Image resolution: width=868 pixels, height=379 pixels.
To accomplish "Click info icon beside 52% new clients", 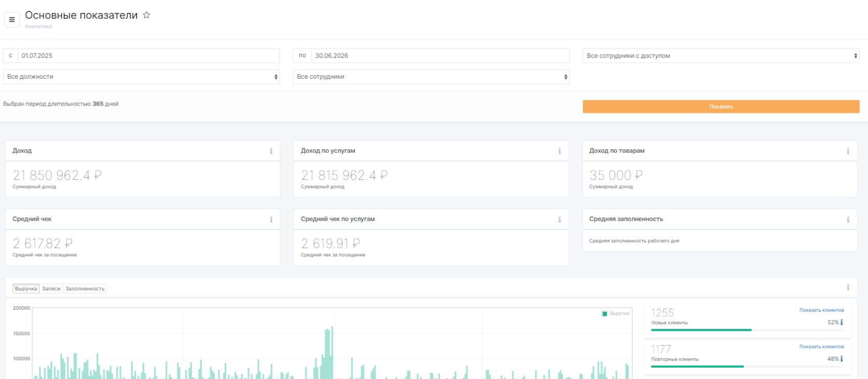I will tap(842, 322).
